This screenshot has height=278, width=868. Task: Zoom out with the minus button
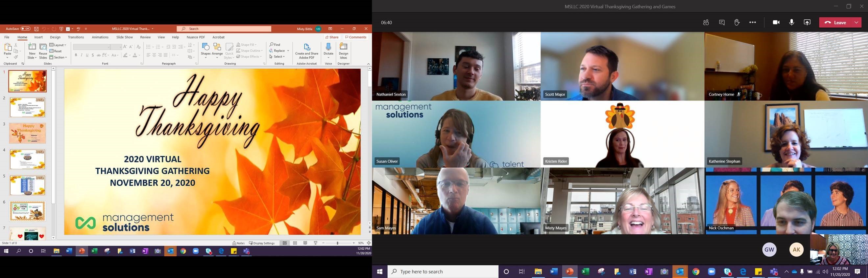point(324,243)
